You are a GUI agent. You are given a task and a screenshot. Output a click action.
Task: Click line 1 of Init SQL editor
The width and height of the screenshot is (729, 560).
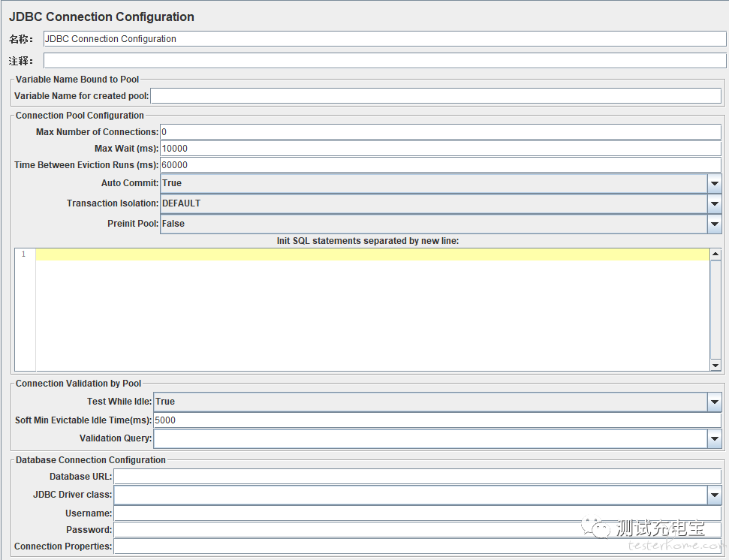click(372, 254)
